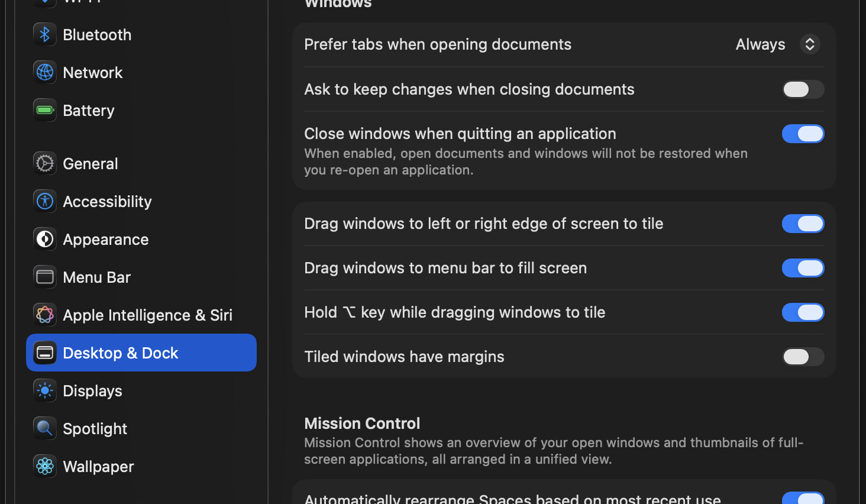Select the General gear icon
The image size is (866, 504).
pyautogui.click(x=45, y=164)
